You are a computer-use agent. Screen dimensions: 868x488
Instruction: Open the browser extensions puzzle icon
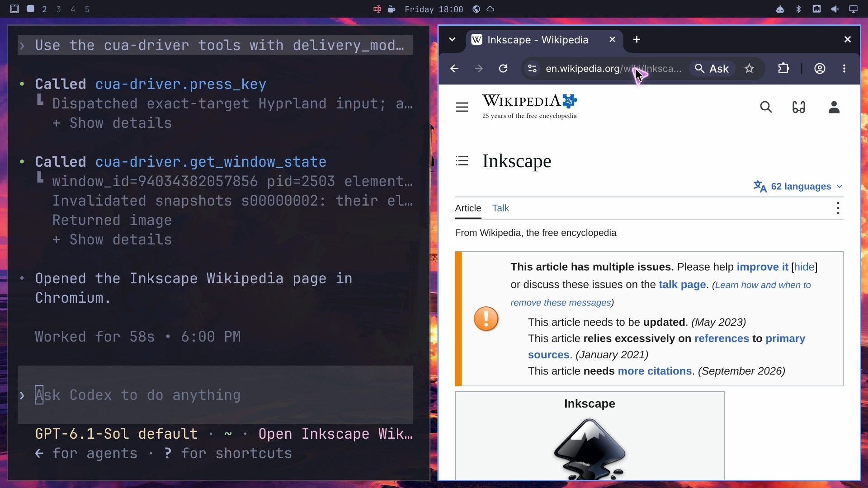[783, 69]
